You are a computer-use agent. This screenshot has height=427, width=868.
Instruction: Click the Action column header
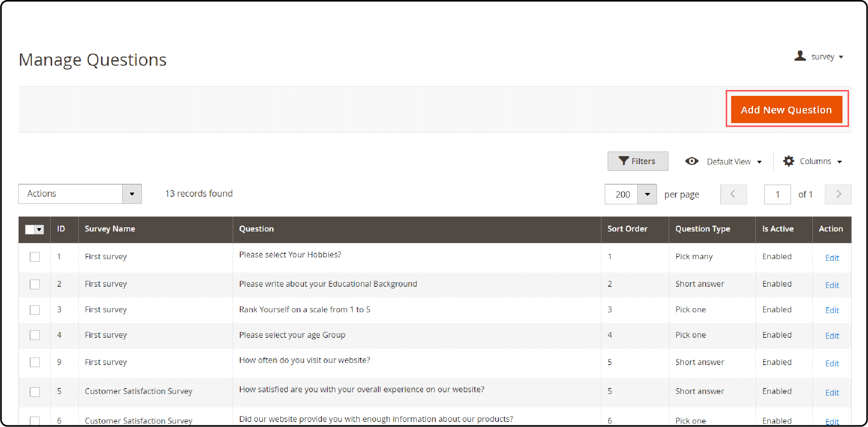(831, 229)
